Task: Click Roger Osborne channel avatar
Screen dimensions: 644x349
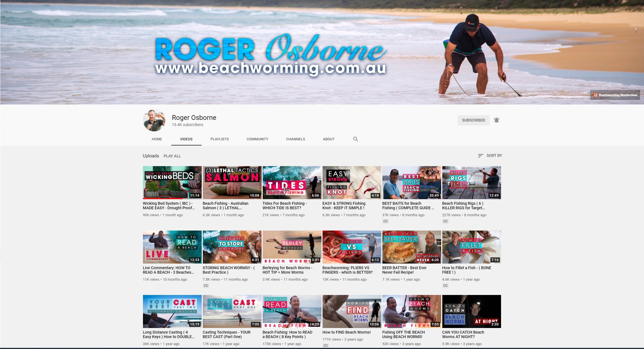Action: point(154,120)
